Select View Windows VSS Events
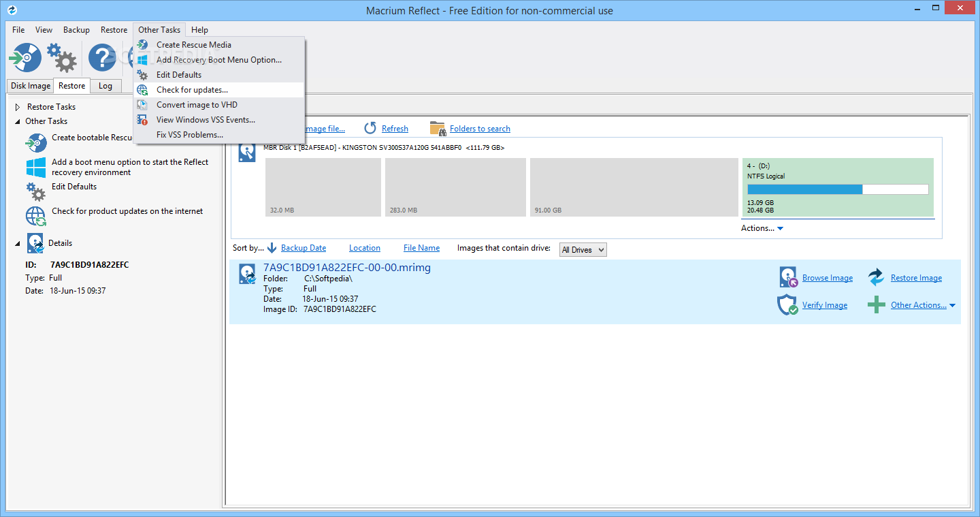 coord(219,120)
